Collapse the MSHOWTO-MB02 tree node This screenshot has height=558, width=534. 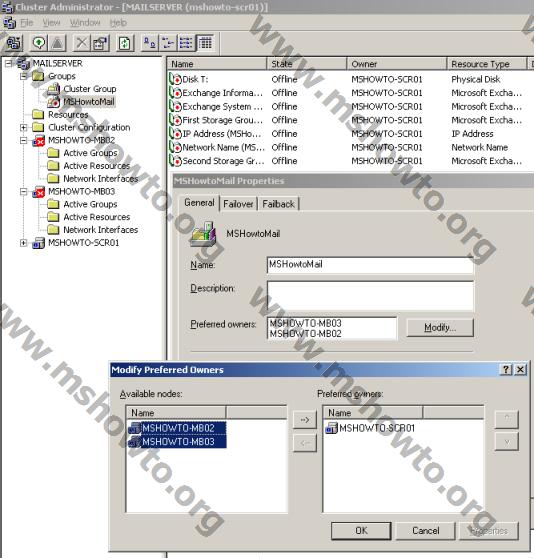[x=23, y=141]
